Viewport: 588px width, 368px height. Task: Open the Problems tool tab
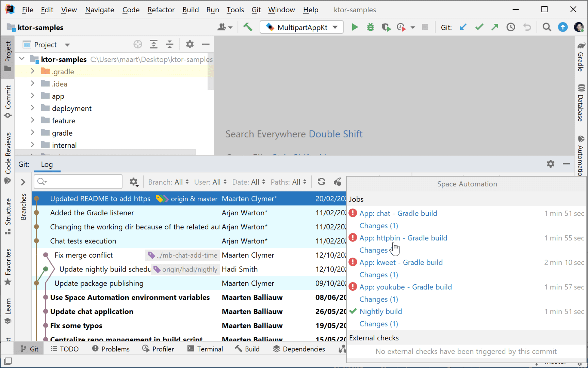[x=111, y=349]
